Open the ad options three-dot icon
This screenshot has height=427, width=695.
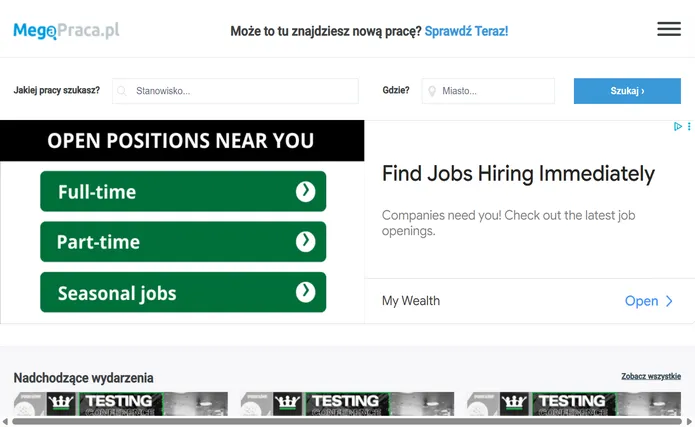pyautogui.click(x=689, y=127)
